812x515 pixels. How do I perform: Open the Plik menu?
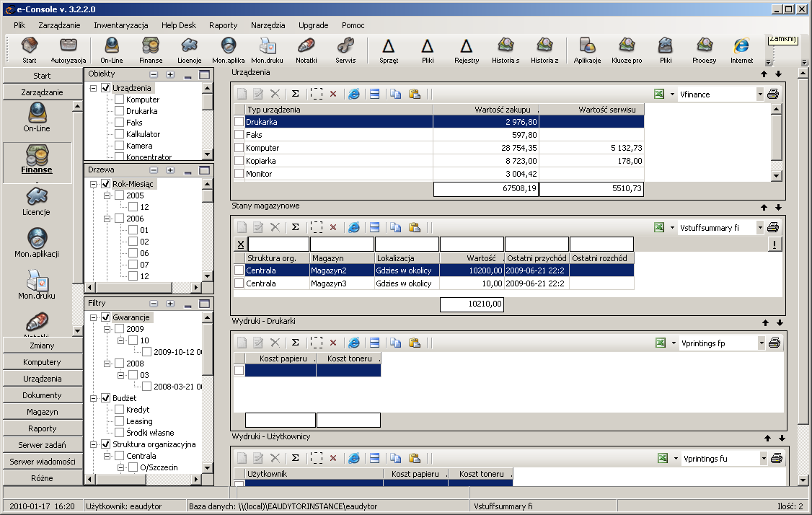pyautogui.click(x=19, y=25)
